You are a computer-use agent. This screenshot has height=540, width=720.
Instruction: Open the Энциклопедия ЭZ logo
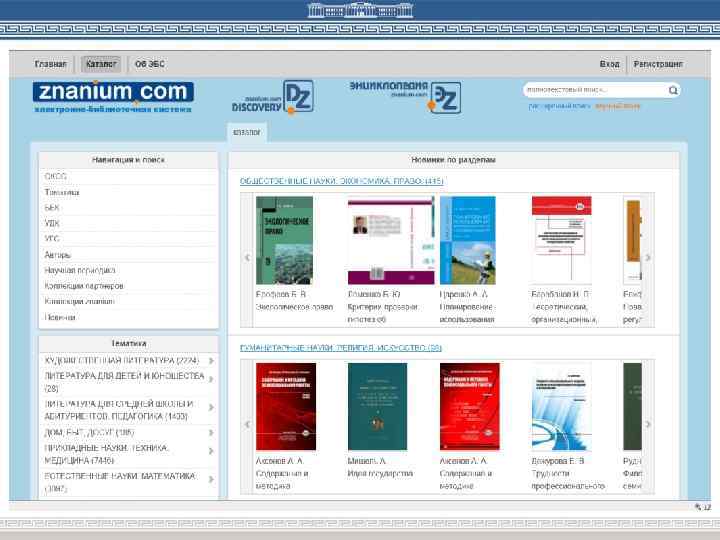tap(405, 97)
